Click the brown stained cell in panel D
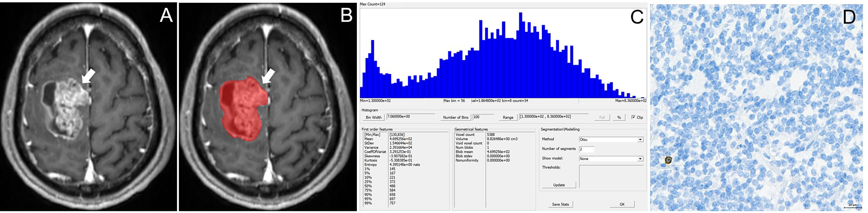This screenshot has height=213, width=868. (x=668, y=160)
